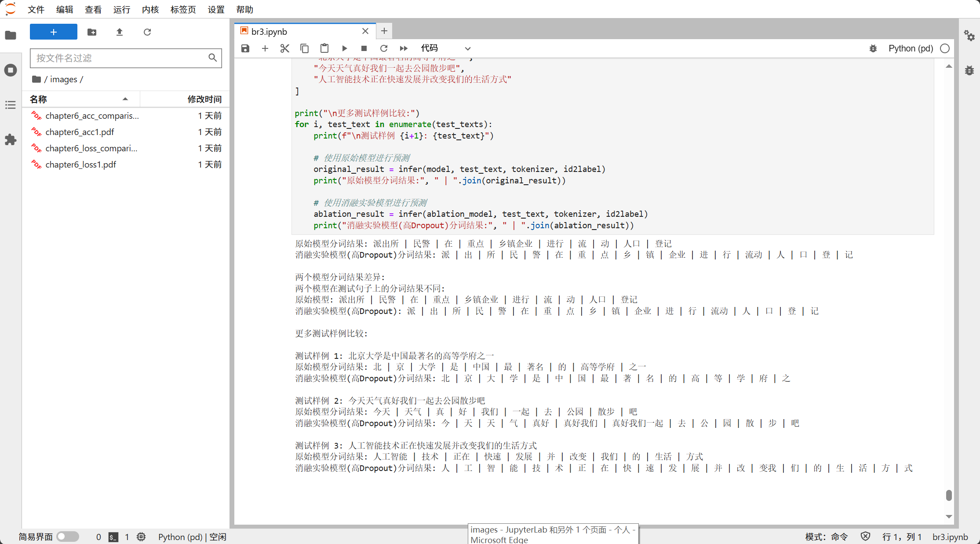Switch kernel via Python (pd) label

[911, 48]
